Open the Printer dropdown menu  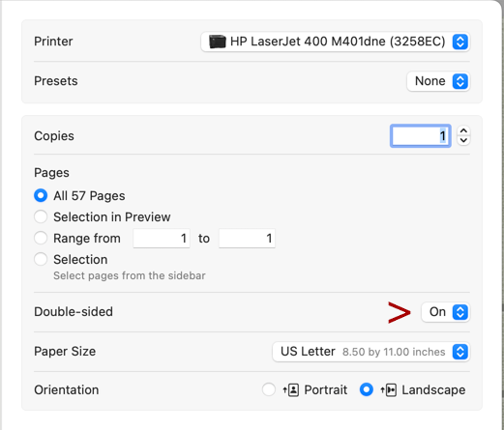pyautogui.click(x=335, y=42)
